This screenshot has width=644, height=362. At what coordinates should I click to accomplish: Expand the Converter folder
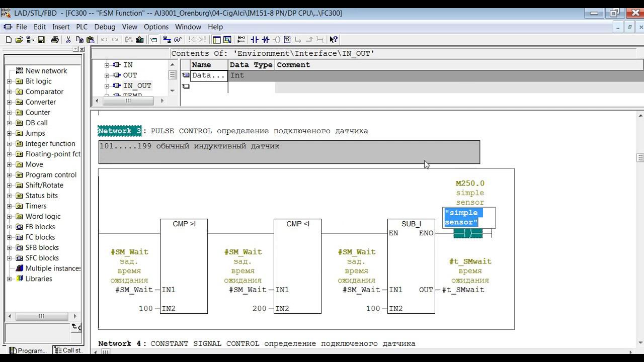click(x=10, y=102)
